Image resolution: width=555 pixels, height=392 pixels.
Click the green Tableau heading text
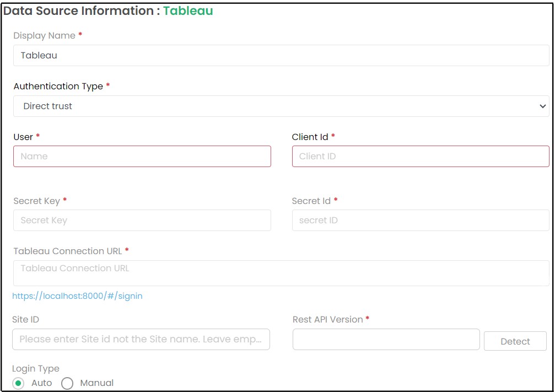(188, 11)
